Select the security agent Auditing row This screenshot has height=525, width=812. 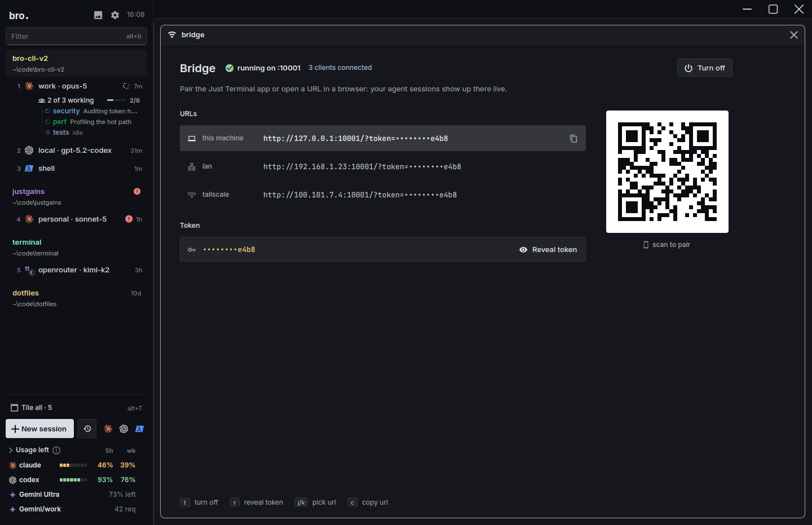[91, 111]
